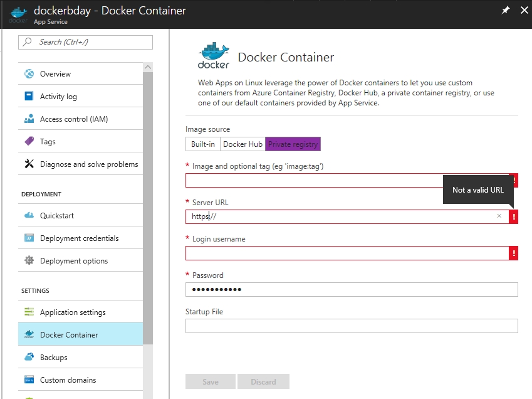Click the Application settings icon

point(29,312)
